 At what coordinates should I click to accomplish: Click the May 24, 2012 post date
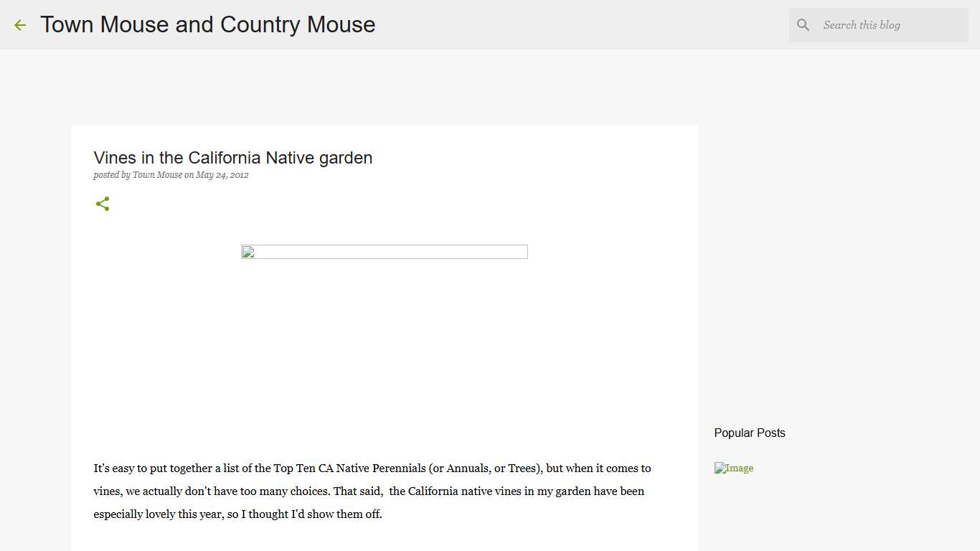(x=222, y=175)
